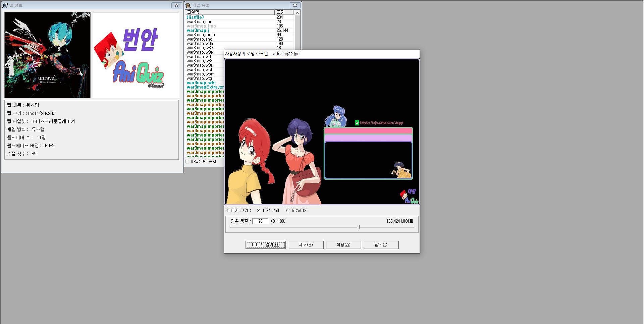Click the map info window title icon
The image size is (644, 324).
[x=5, y=5]
